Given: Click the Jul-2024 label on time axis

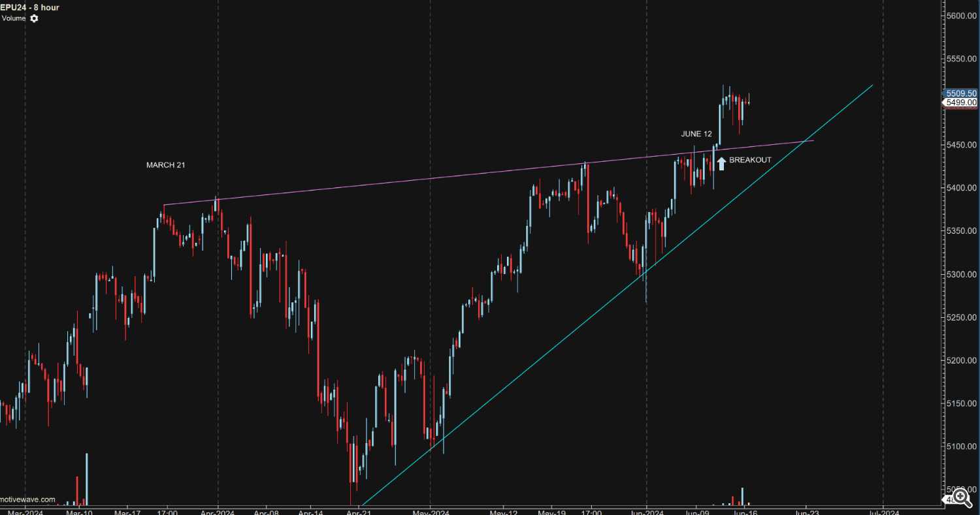Looking at the screenshot, I should point(883,511).
